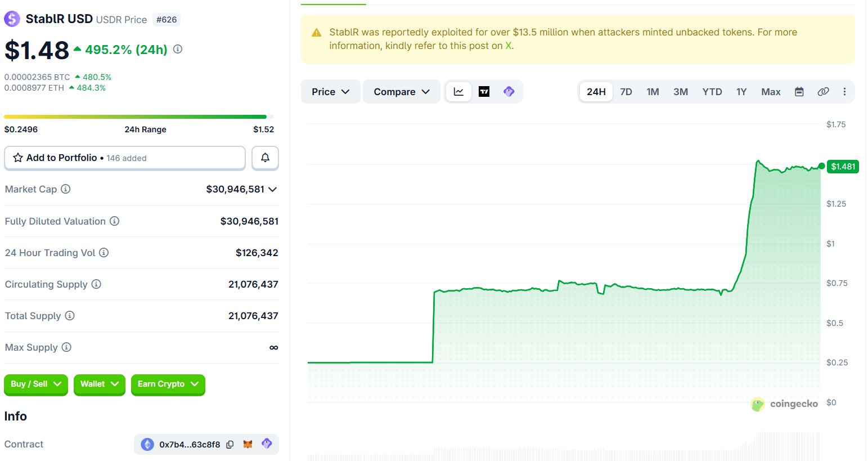Follow the X link in the exploit notice
The width and height of the screenshot is (868, 461).
(x=509, y=46)
